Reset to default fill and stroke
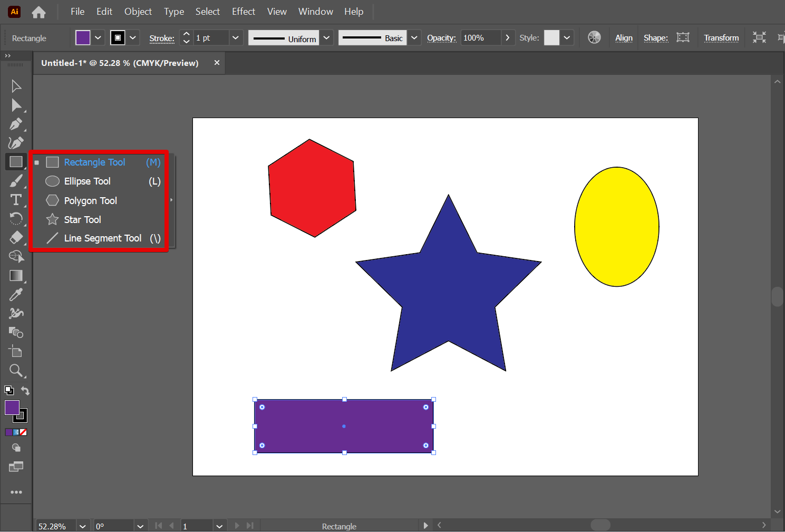The image size is (785, 532). [x=9, y=391]
